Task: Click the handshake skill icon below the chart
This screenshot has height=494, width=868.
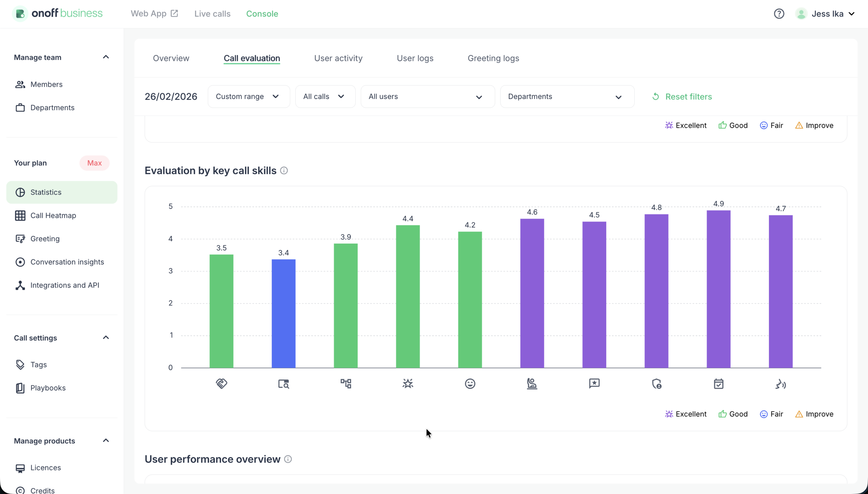Action: (221, 384)
